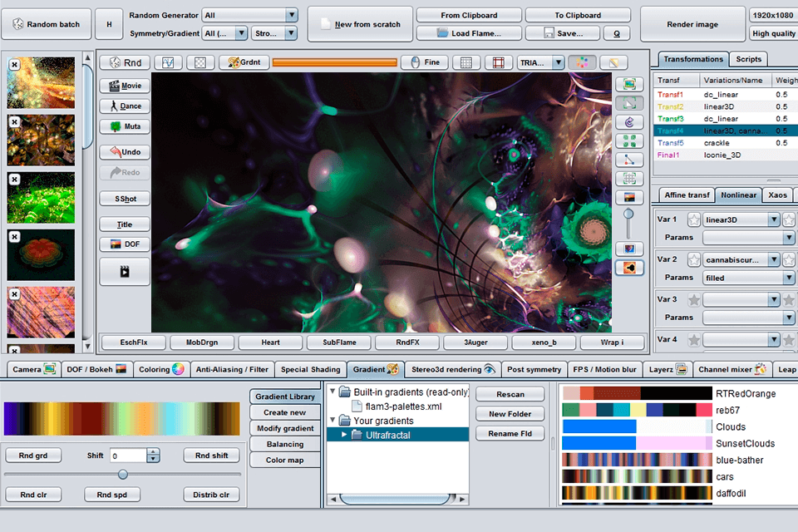The width and height of the screenshot is (798, 532).
Task: Click the Rnd dice button above the preview
Action: (x=125, y=62)
